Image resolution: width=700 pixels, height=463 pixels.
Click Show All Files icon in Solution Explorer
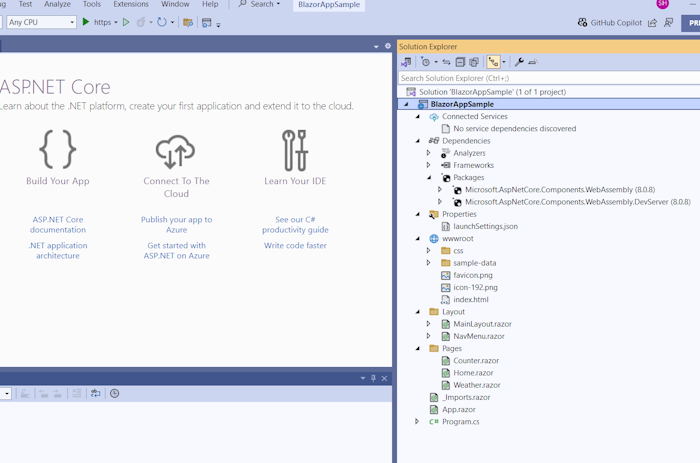coord(474,62)
